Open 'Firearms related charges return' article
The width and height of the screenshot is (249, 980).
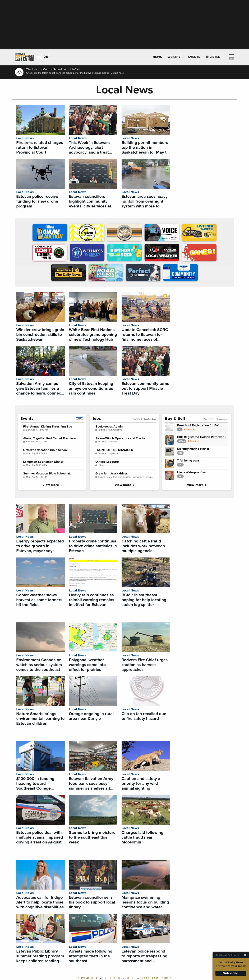point(40,147)
